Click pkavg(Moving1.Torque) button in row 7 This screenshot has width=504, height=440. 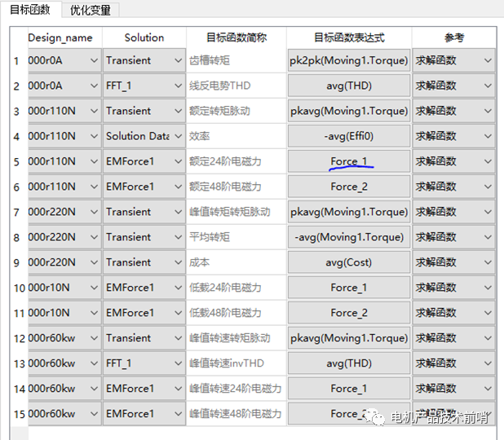coord(349,212)
